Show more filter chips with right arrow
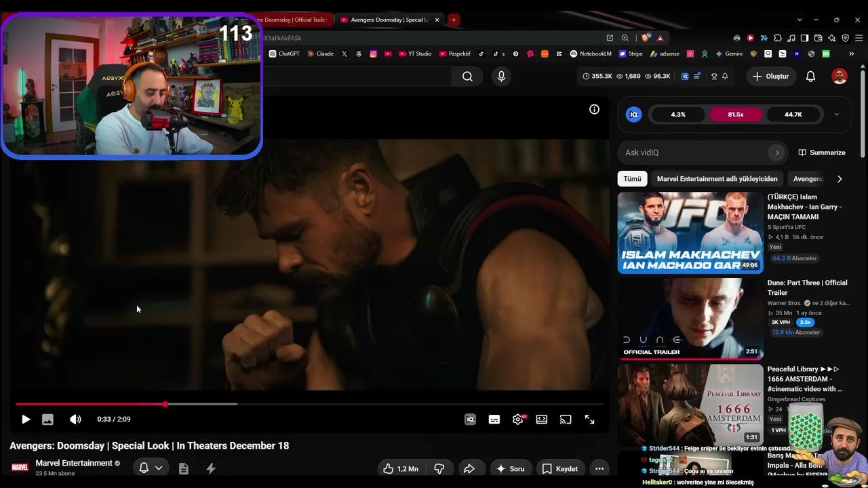The width and height of the screenshot is (868, 488). click(x=840, y=179)
